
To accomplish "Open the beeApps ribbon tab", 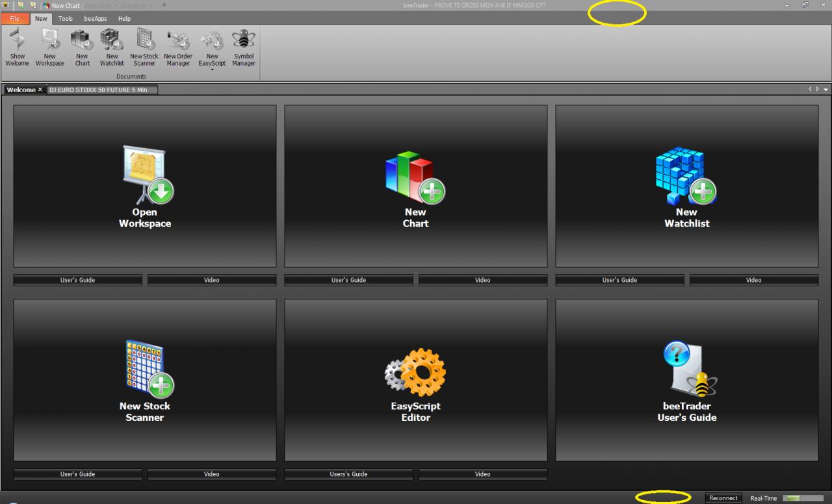I will [x=96, y=19].
